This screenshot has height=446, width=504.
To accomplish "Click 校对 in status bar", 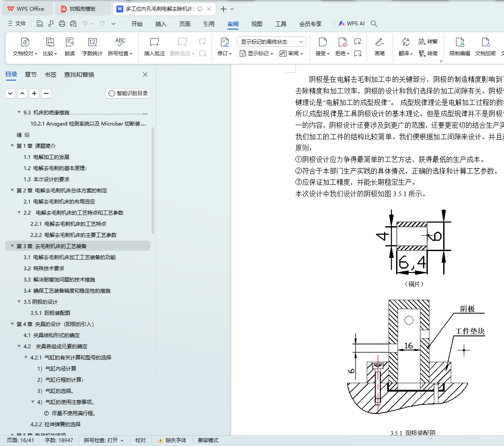I will 140,440.
